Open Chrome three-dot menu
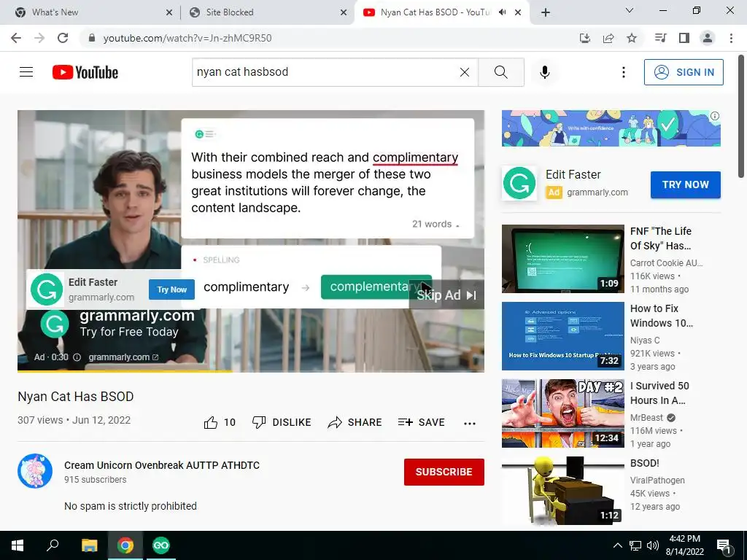 click(731, 38)
